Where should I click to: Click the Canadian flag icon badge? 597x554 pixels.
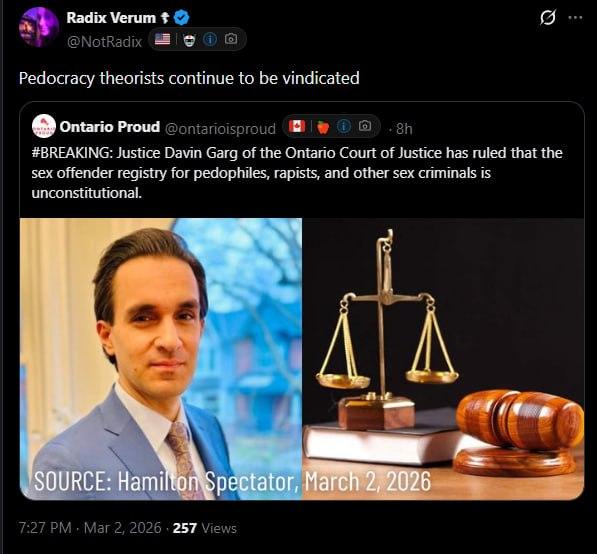[x=297, y=126]
